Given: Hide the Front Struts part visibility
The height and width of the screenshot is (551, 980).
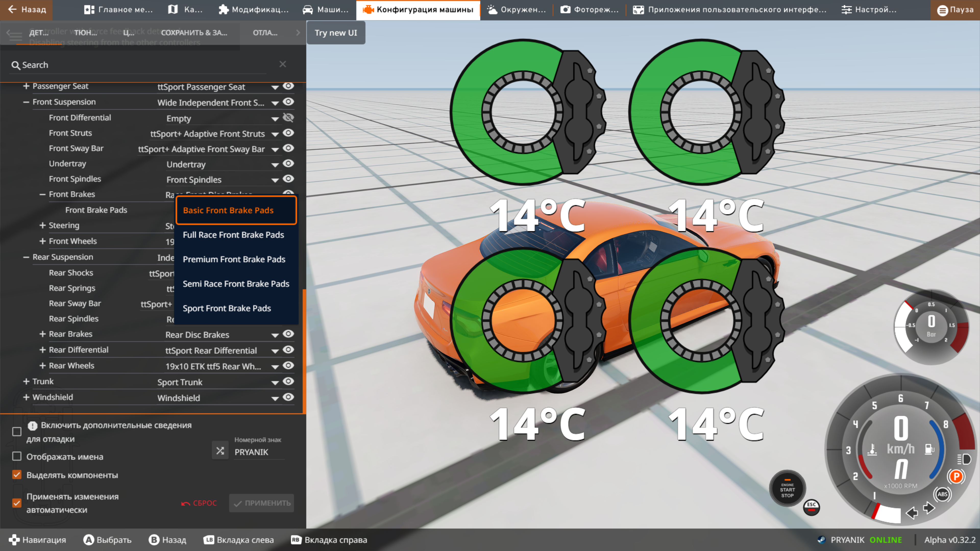Looking at the screenshot, I should pyautogui.click(x=288, y=133).
